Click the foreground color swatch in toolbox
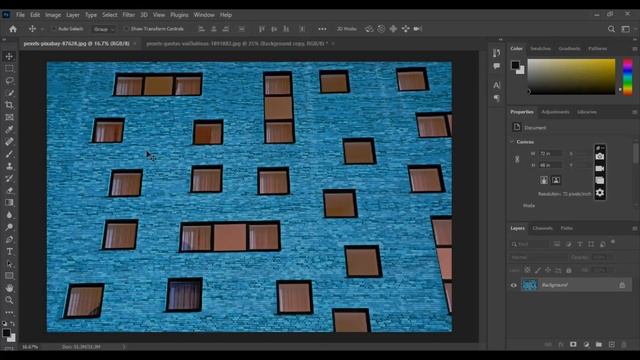 [x=6, y=333]
